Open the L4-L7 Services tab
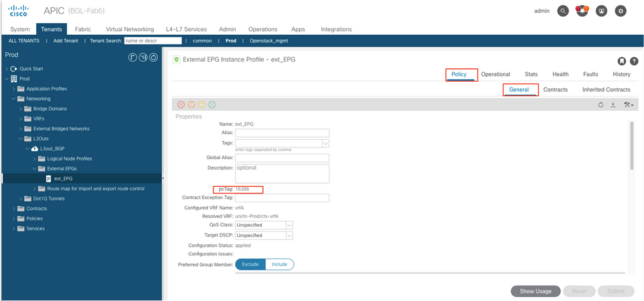Image resolution: width=644 pixels, height=301 pixels. [x=186, y=29]
